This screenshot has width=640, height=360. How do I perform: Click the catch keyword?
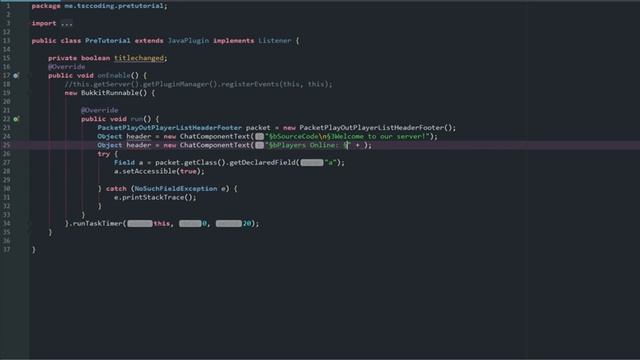pos(116,189)
